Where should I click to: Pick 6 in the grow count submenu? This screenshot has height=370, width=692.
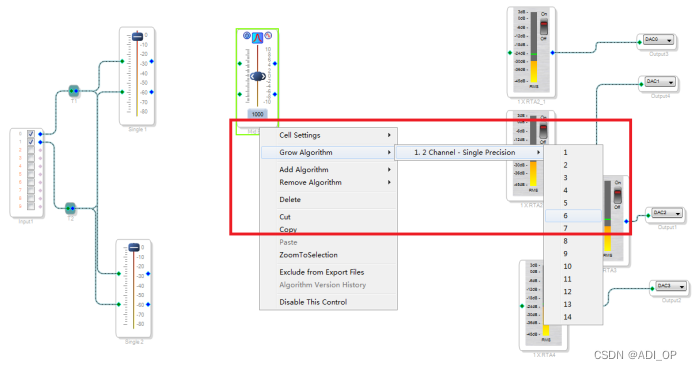pos(573,215)
